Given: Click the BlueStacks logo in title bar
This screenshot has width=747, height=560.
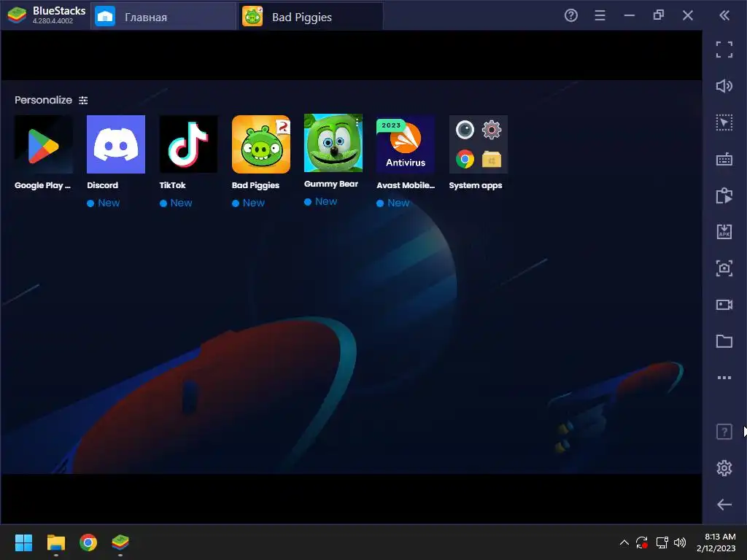Looking at the screenshot, I should [x=18, y=15].
